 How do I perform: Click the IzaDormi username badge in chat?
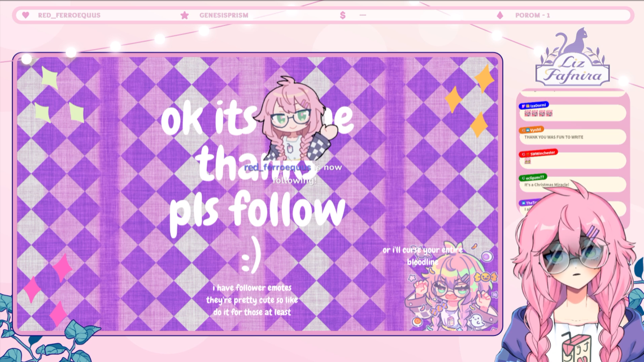534,106
